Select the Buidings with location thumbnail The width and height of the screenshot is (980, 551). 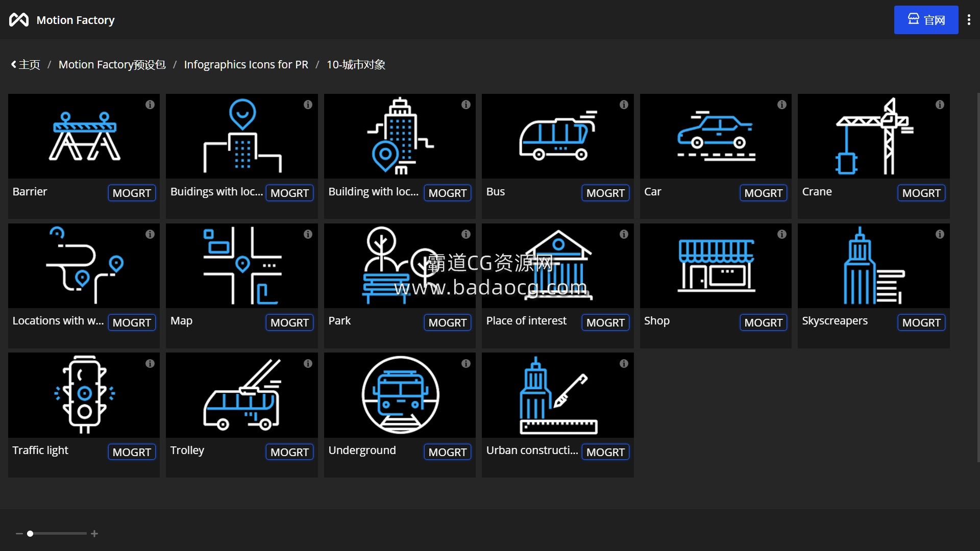[x=242, y=136]
